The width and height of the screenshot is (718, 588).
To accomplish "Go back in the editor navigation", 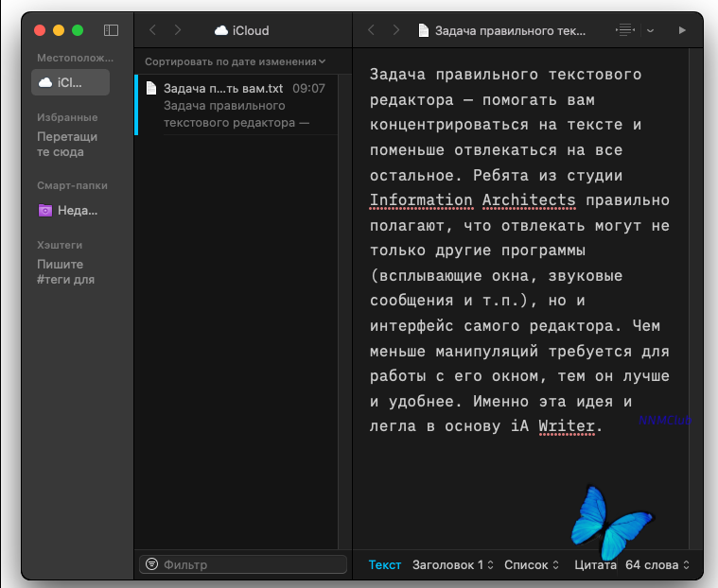I will tap(372, 30).
